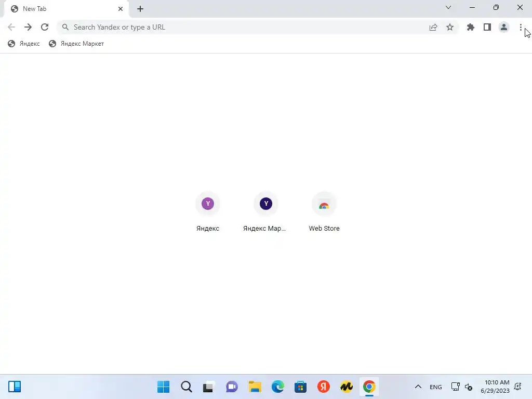Open Яндекс Маркет bookmark in bookmarks bar
This screenshot has width=532, height=399.
coord(76,44)
